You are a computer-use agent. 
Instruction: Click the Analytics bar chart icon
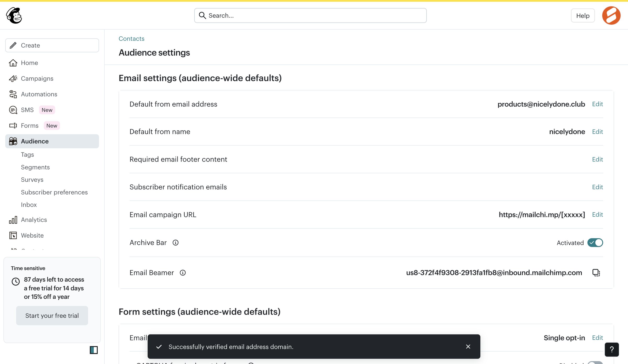click(x=13, y=220)
